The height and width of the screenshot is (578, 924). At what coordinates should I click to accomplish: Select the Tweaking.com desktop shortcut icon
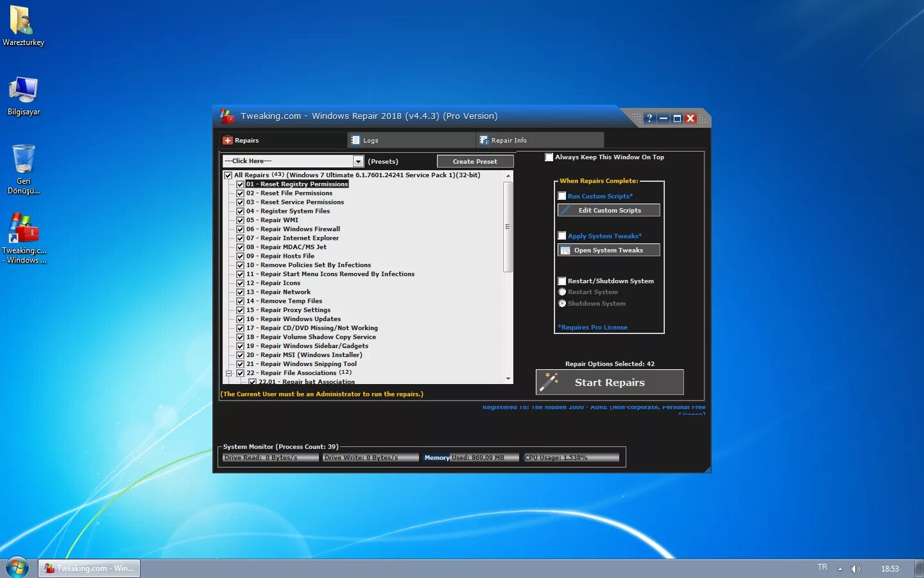(x=23, y=229)
